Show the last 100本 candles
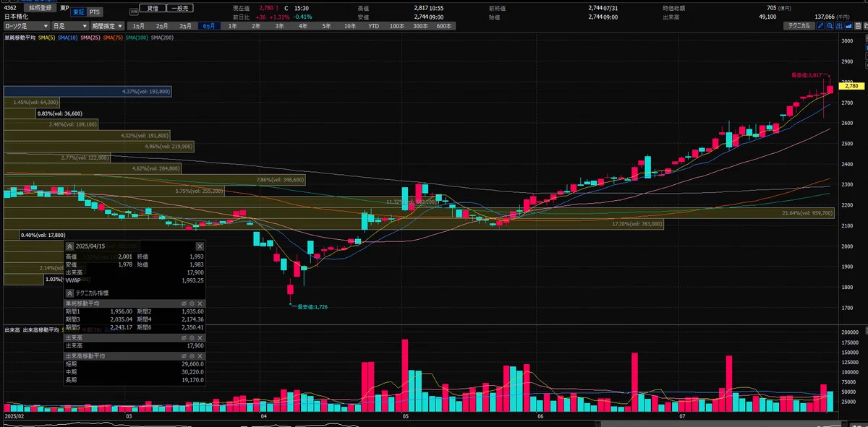Viewport: 868px width, 427px height. 397,25
